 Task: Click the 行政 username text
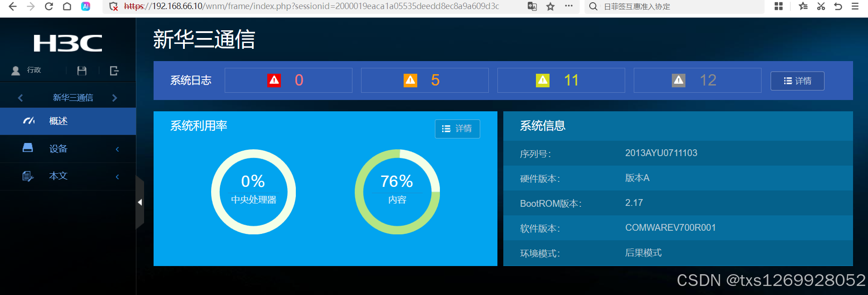pyautogui.click(x=34, y=70)
